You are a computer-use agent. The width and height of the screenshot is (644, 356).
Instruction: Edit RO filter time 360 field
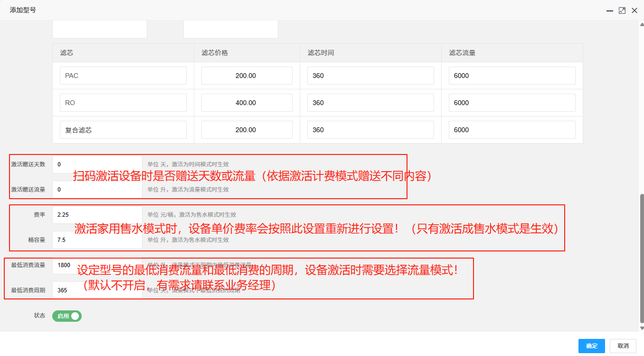pyautogui.click(x=370, y=103)
